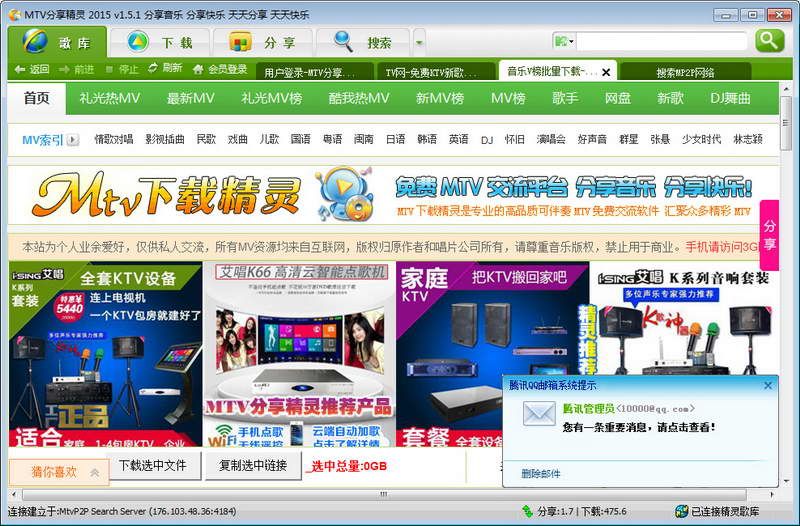Open the 全套KTV设备 advertisement
Image resolution: width=800 pixels, height=526 pixels.
coord(106,354)
